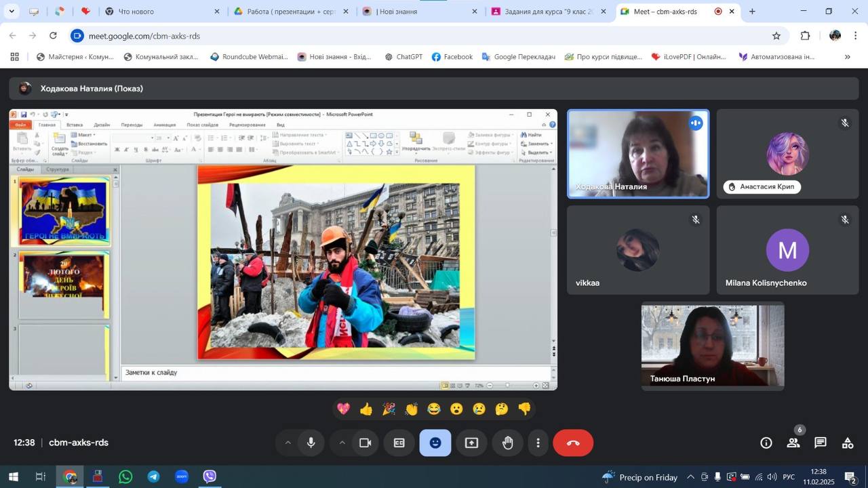Screen dimensions: 868x488
Task: Click the Raise hand icon
Action: 507,443
